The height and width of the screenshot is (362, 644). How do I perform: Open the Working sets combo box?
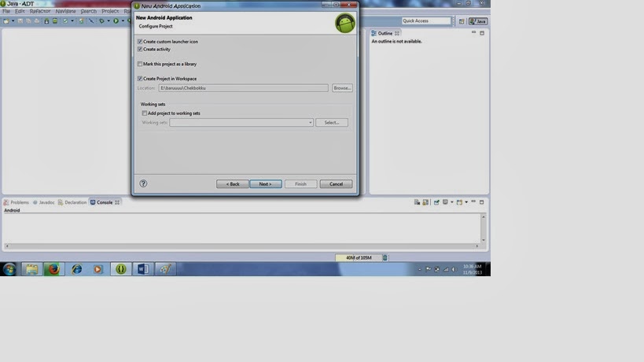coord(241,123)
